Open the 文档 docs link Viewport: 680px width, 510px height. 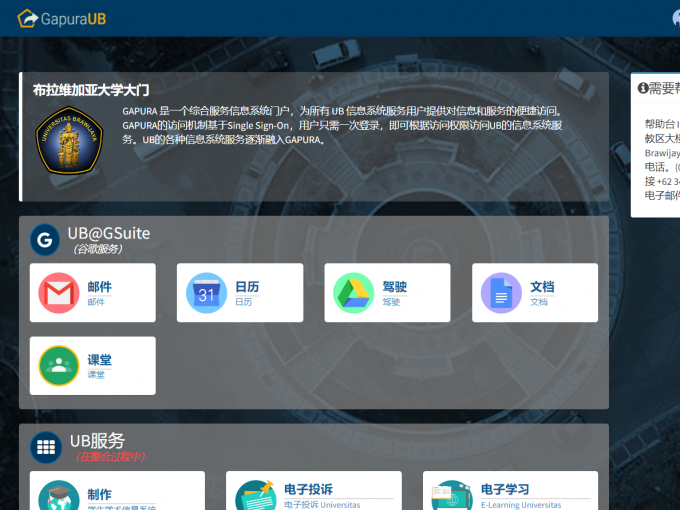coord(542,286)
